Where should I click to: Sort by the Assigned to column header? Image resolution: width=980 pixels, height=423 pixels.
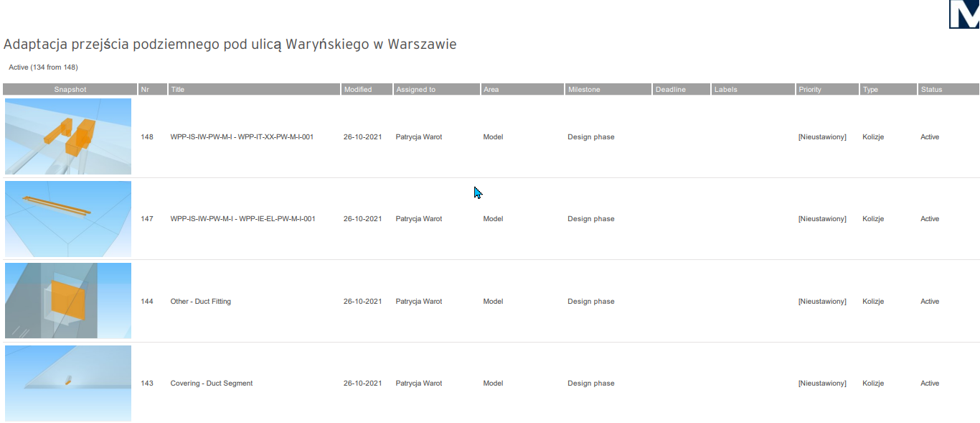437,90
